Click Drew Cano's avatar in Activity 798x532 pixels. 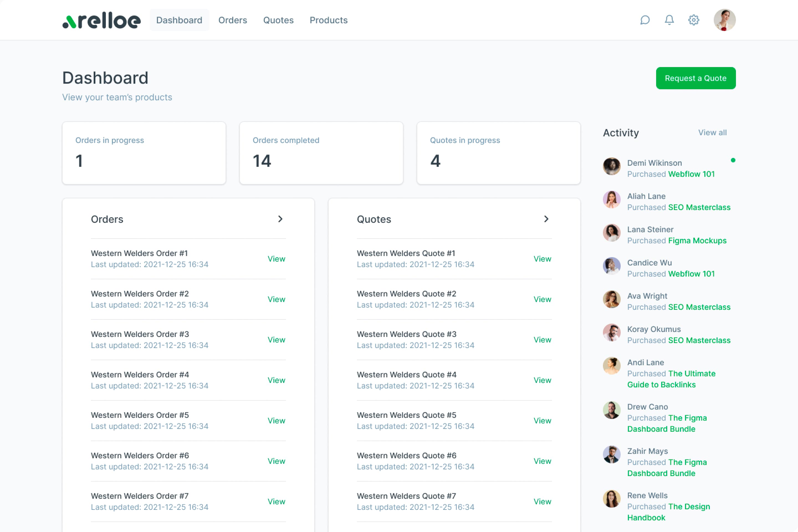pos(612,410)
